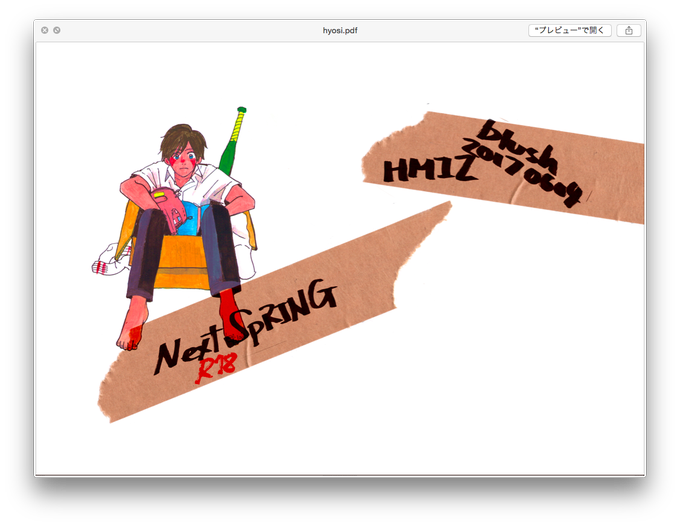Click the boy's bare foot
Screen dimensions: 680x526
[131, 326]
